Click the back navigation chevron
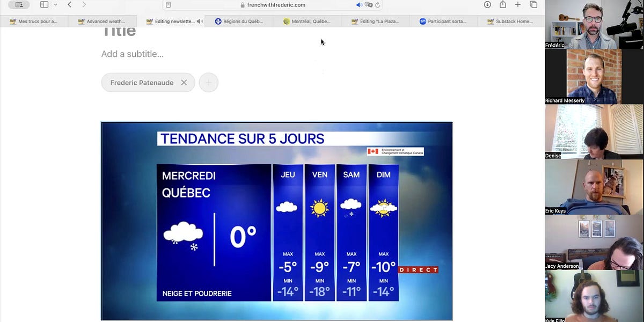This screenshot has width=644, height=322. (x=69, y=4)
